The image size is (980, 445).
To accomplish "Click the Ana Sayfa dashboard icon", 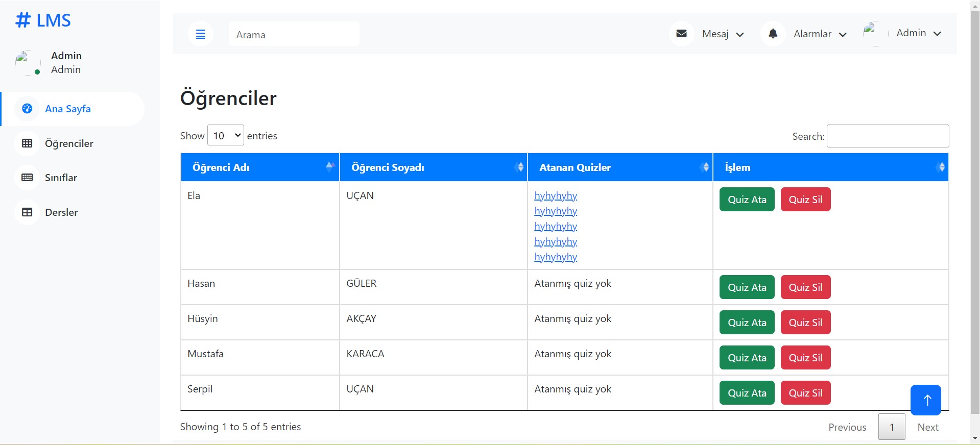I will pos(27,109).
